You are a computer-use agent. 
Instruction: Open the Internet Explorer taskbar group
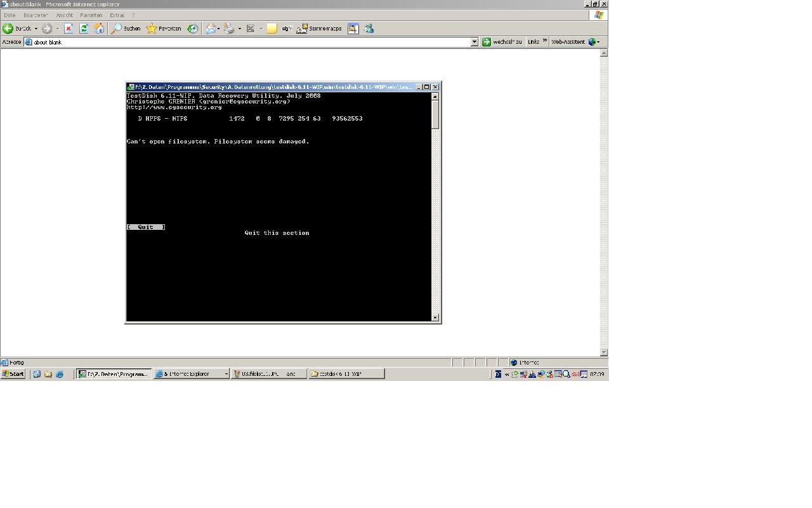[x=192, y=374]
